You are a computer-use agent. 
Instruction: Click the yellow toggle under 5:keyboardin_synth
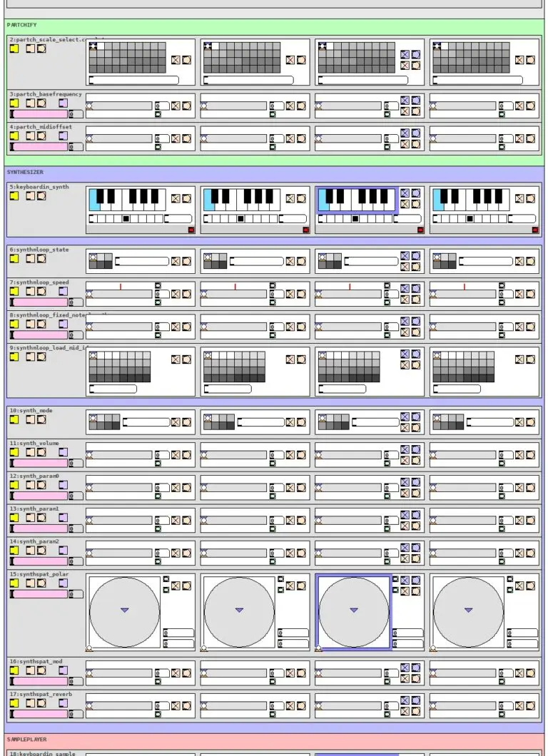(14, 195)
